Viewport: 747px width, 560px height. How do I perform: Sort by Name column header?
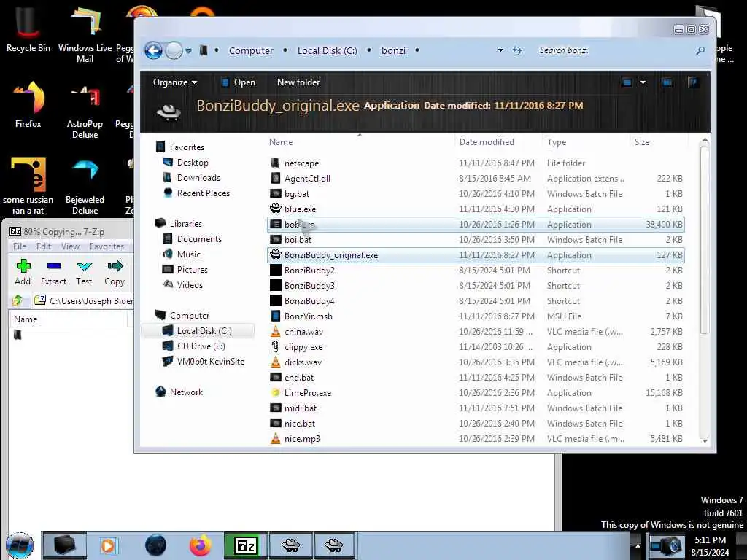[x=281, y=142]
